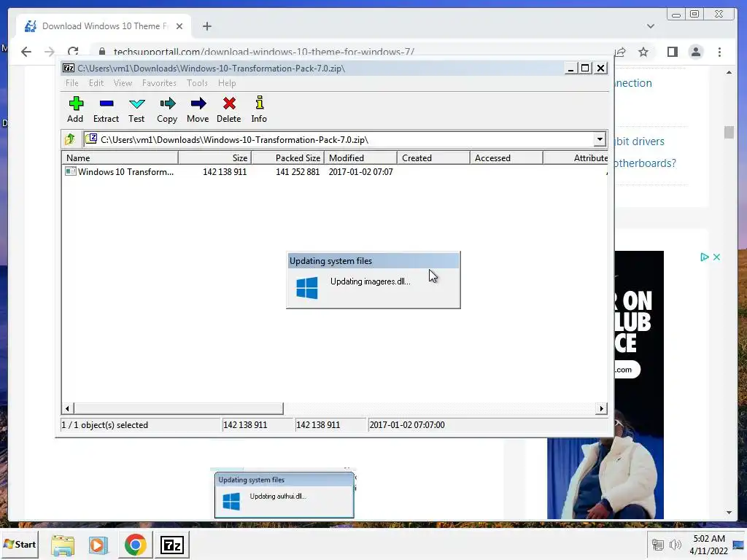This screenshot has width=747, height=560.
Task: Click the Chrome back arrow button
Action: point(26,52)
